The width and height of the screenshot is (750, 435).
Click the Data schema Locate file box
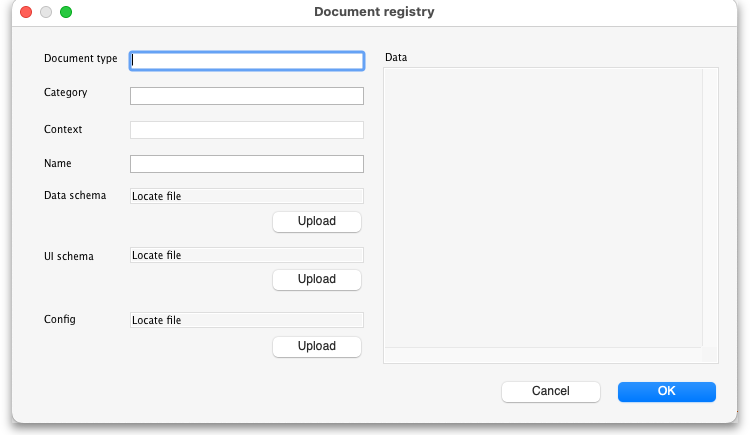coord(247,196)
